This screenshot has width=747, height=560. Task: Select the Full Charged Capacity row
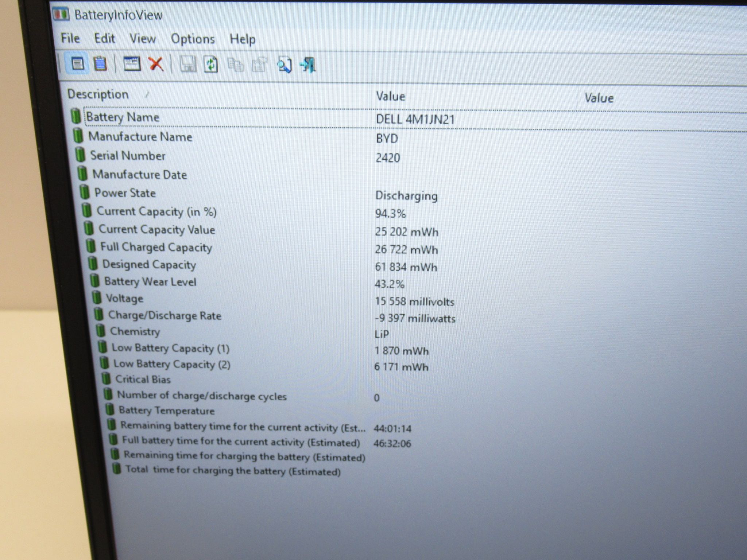[x=156, y=247]
